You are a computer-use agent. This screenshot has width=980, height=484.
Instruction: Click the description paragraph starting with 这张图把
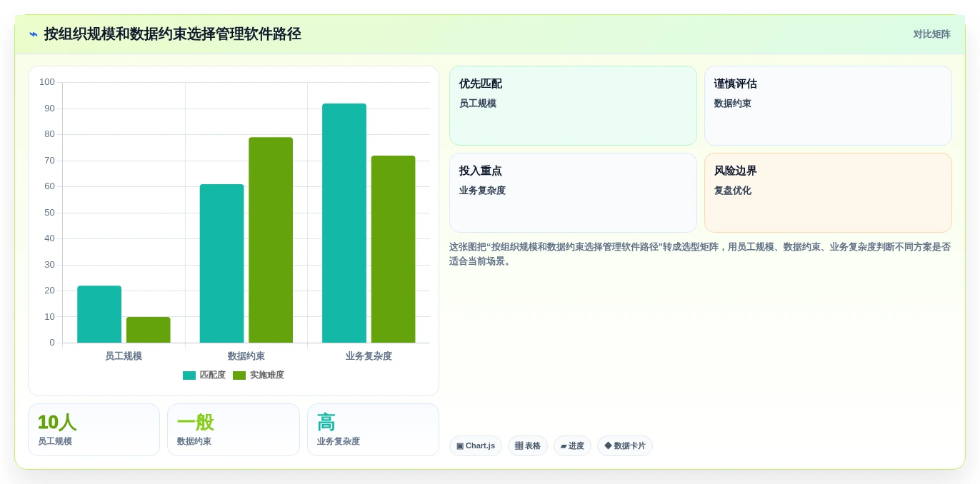tap(700, 254)
